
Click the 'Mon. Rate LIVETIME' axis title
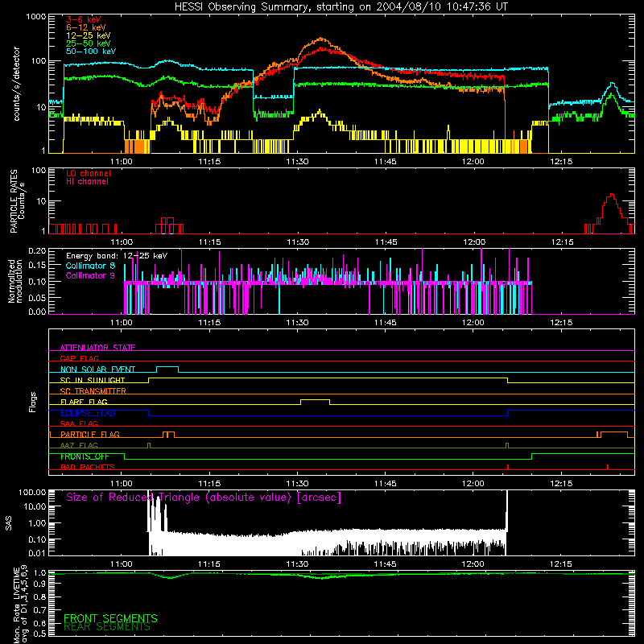coord(17,605)
